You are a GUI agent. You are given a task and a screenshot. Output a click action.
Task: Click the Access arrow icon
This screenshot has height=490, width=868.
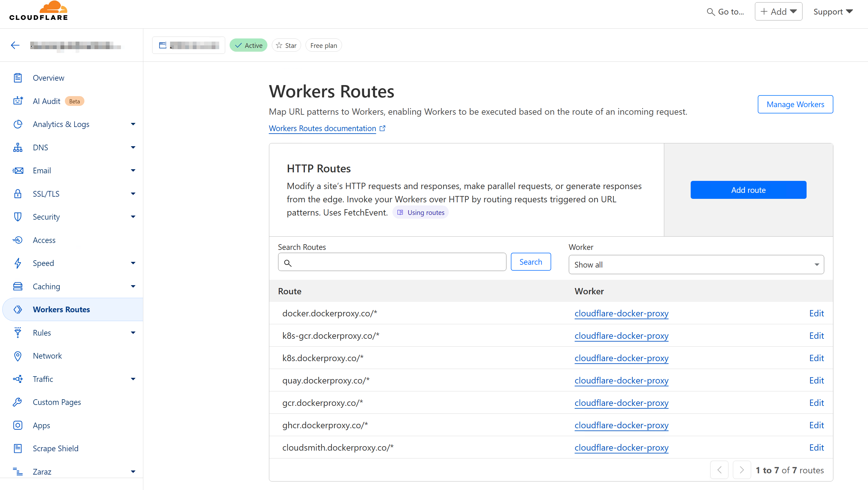pos(18,240)
